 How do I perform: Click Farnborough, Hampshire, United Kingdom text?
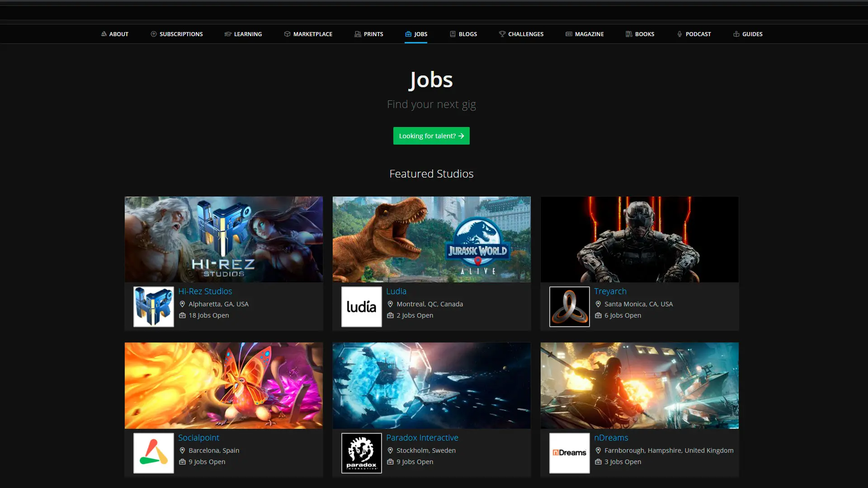point(669,450)
